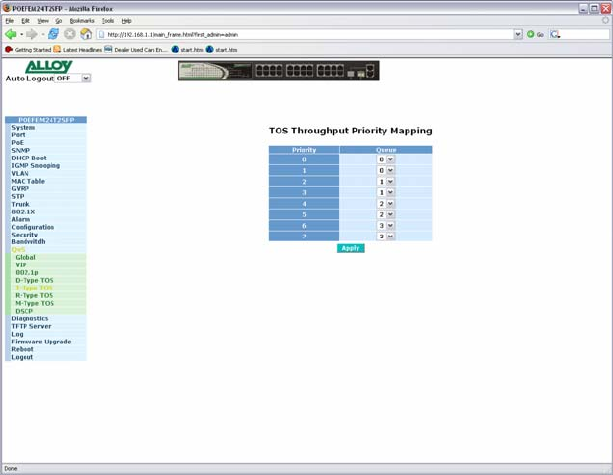Click the Alloy logo

coord(48,66)
